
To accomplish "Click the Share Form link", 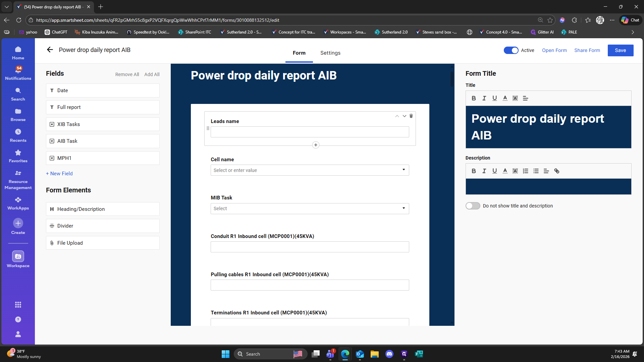I will point(587,50).
